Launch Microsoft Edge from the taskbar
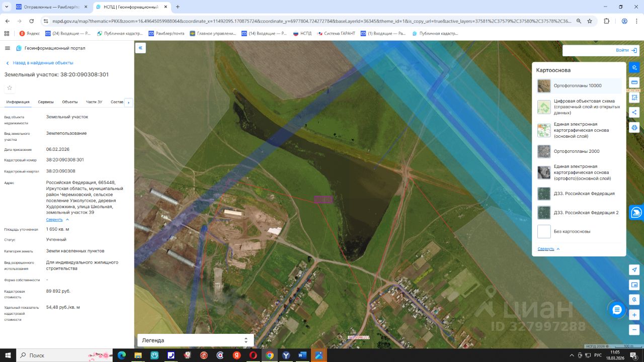Image resolution: width=644 pixels, height=362 pixels. [121, 355]
